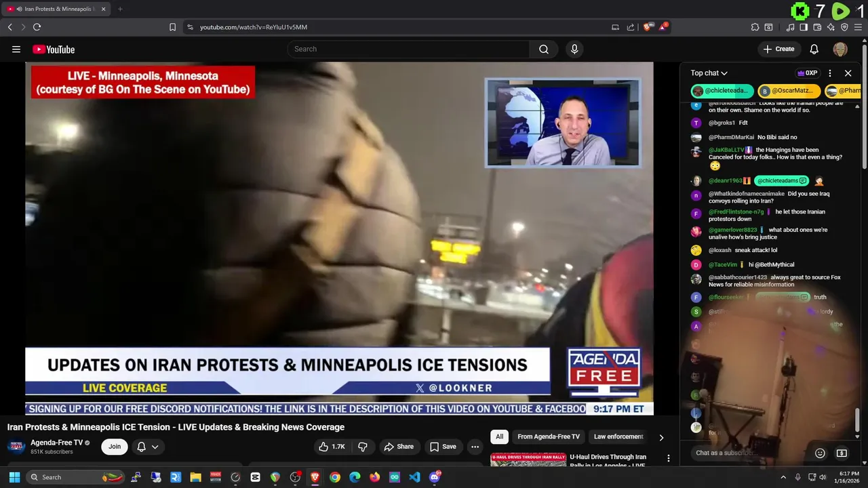Expand the Top chat mode dropdown
Viewport: 868px width, 488px height.
[x=709, y=73]
